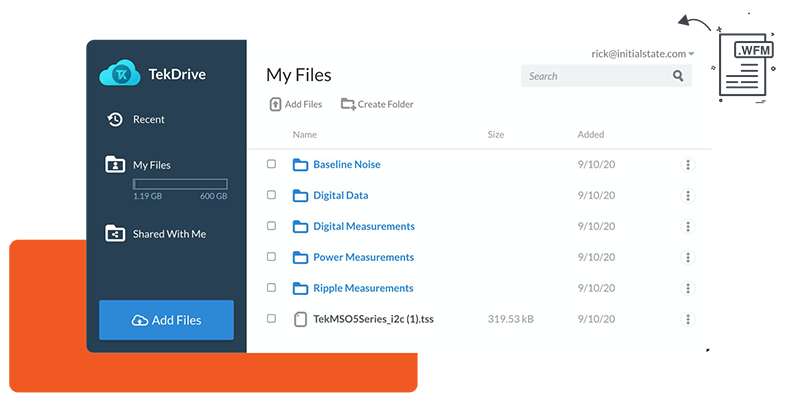Click the Ripple Measurements folder icon
This screenshot has height=406, width=800.
tap(300, 288)
